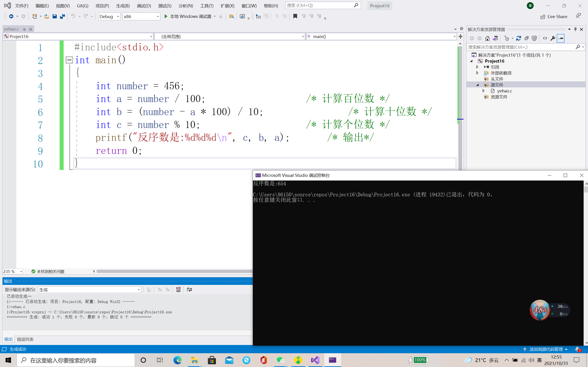Screen dimensions: 588x367
Task: Open the Debug configuration dropdown
Action: pos(118,17)
